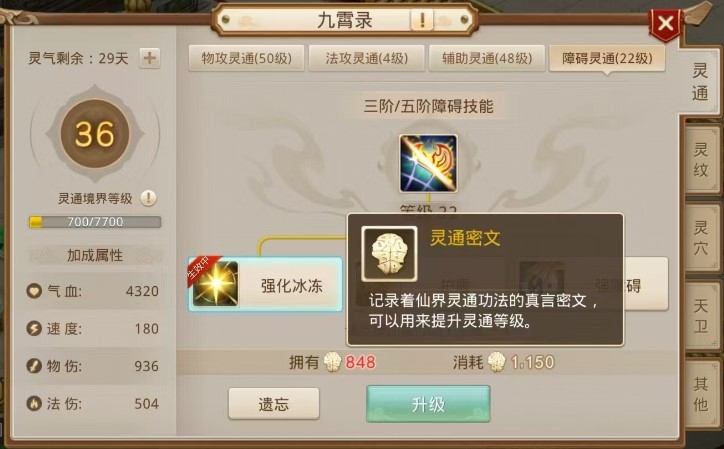Click the 遗忘 button
This screenshot has width=724, height=449.
[274, 404]
